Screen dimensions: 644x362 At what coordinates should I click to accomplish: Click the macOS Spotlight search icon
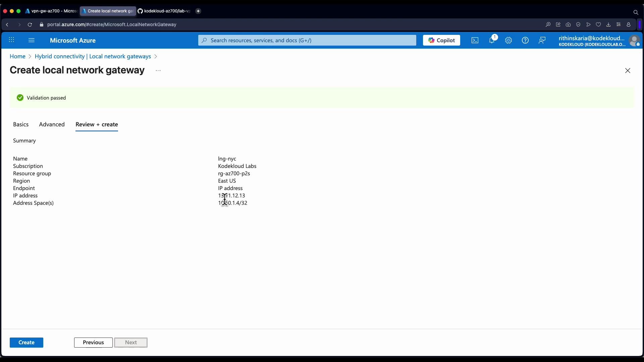pyautogui.click(x=636, y=12)
